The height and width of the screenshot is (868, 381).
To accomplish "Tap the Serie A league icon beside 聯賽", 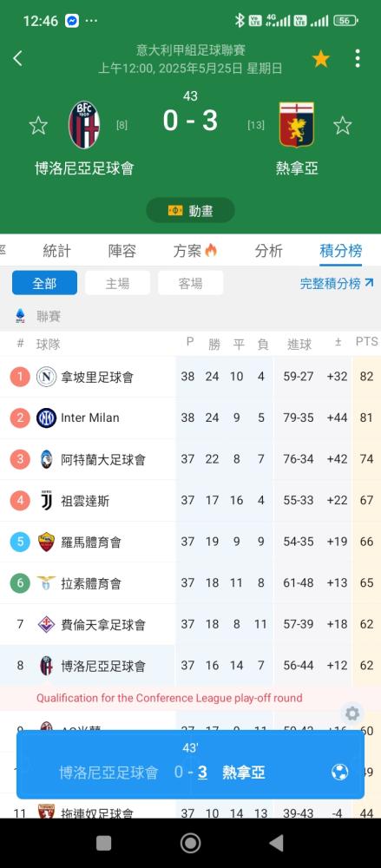I will click(x=21, y=316).
